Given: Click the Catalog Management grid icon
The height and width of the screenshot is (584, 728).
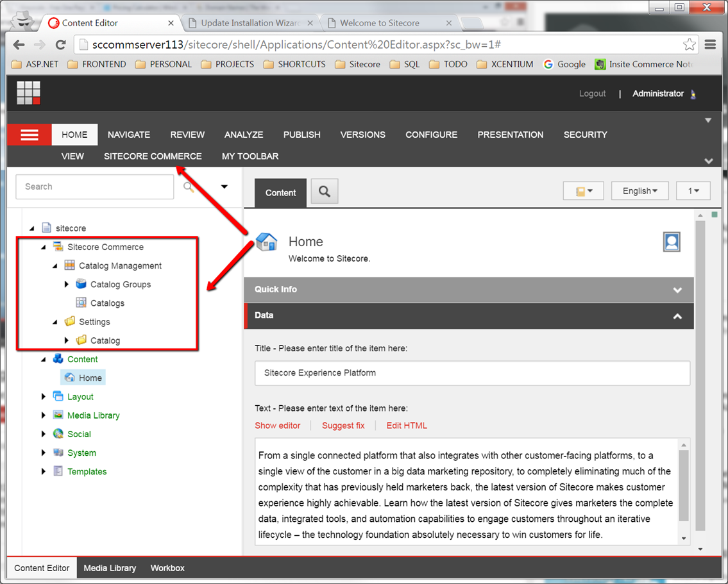Looking at the screenshot, I should [70, 265].
